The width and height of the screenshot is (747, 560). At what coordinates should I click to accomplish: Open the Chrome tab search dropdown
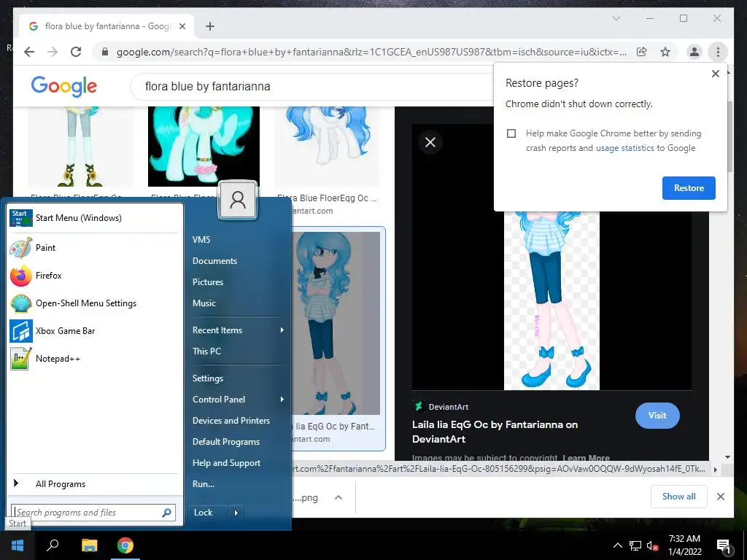616,18
